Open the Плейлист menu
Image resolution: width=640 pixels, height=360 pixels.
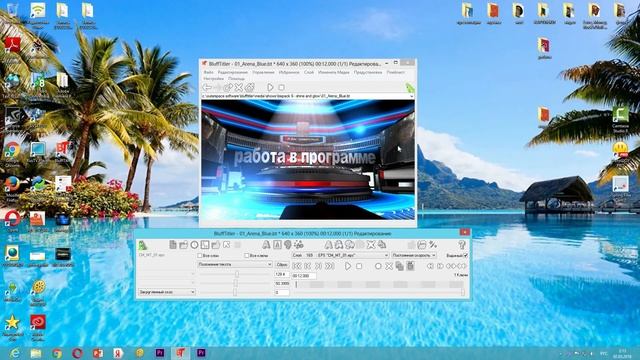(x=396, y=72)
